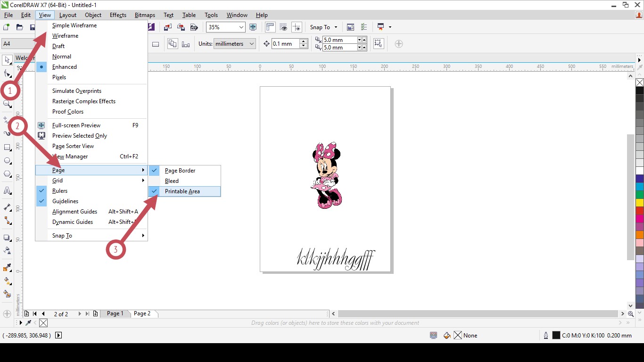The image size is (644, 362).
Task: Expand the docker flyout arrow at top right
Action: click(x=640, y=60)
